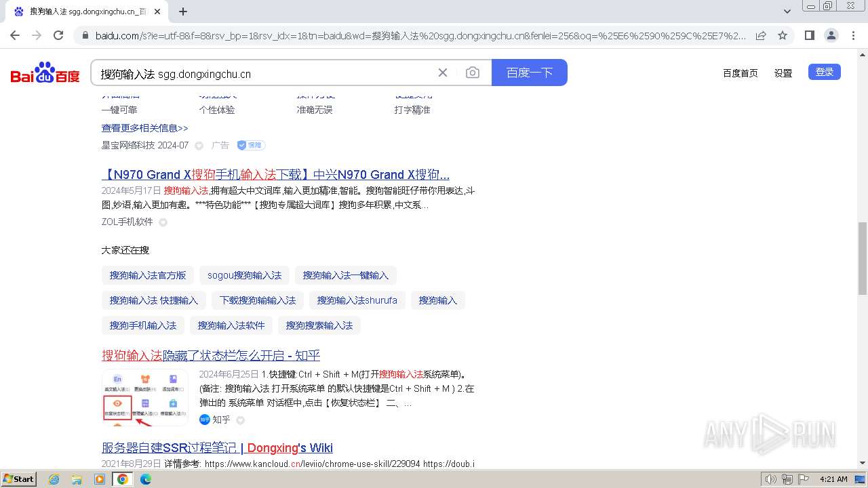868x488 pixels.
Task: Select related search 搜狗手机输入法
Action: (143, 325)
